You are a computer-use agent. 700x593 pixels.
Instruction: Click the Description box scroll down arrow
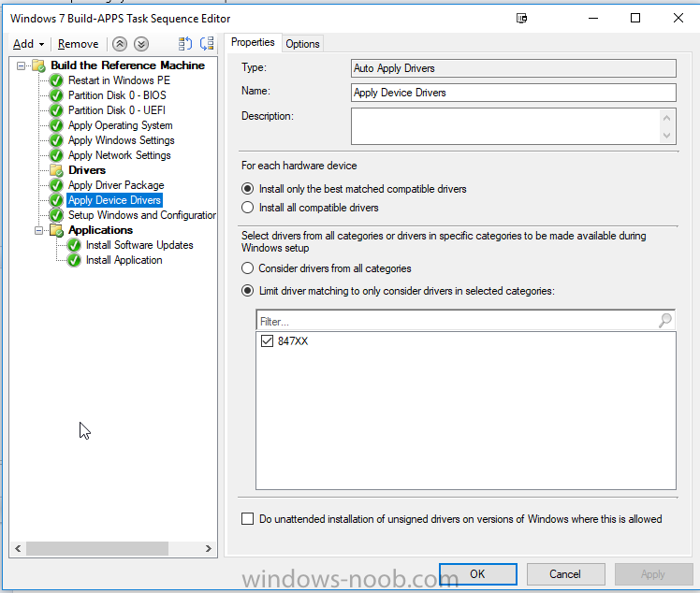[x=666, y=136]
